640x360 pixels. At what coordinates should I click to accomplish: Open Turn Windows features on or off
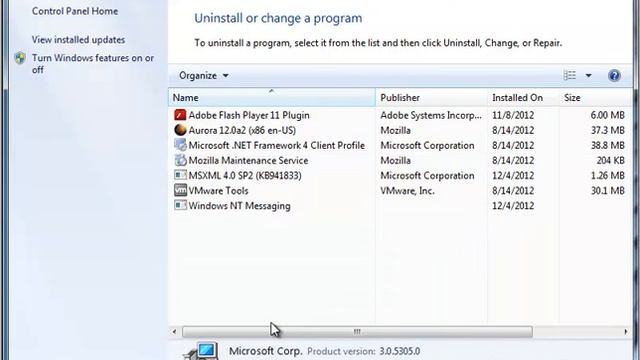coord(93,64)
